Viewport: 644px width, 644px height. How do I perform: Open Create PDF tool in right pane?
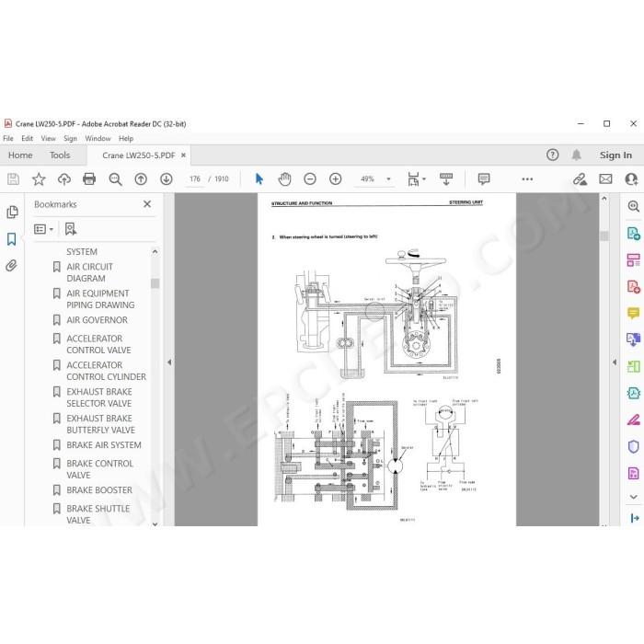click(634, 287)
